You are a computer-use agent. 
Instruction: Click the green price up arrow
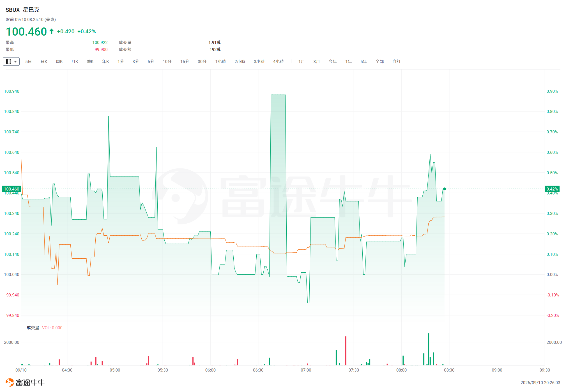(52, 31)
